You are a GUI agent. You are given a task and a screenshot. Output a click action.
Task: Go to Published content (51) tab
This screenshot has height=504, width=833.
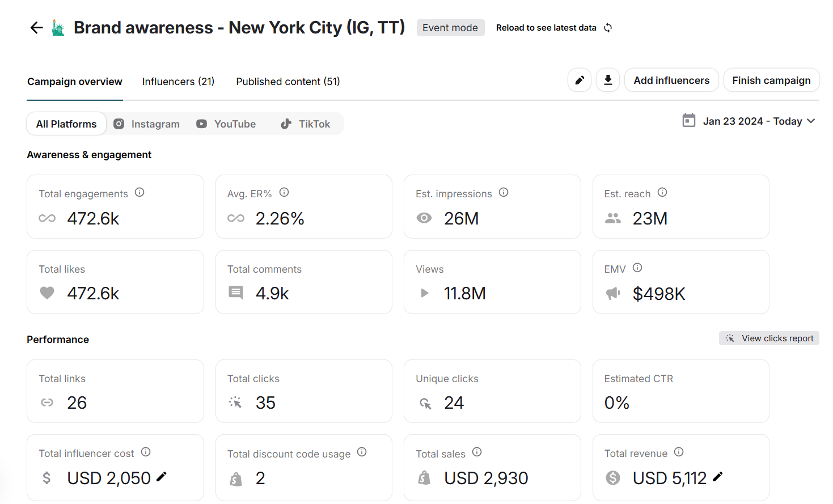(x=288, y=82)
